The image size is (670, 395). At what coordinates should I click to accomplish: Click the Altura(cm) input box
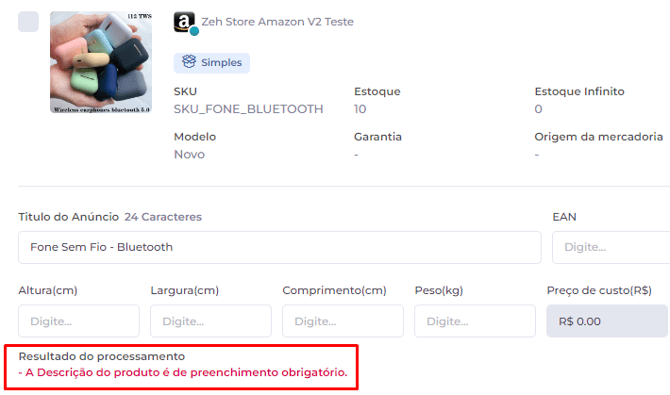[x=79, y=321]
